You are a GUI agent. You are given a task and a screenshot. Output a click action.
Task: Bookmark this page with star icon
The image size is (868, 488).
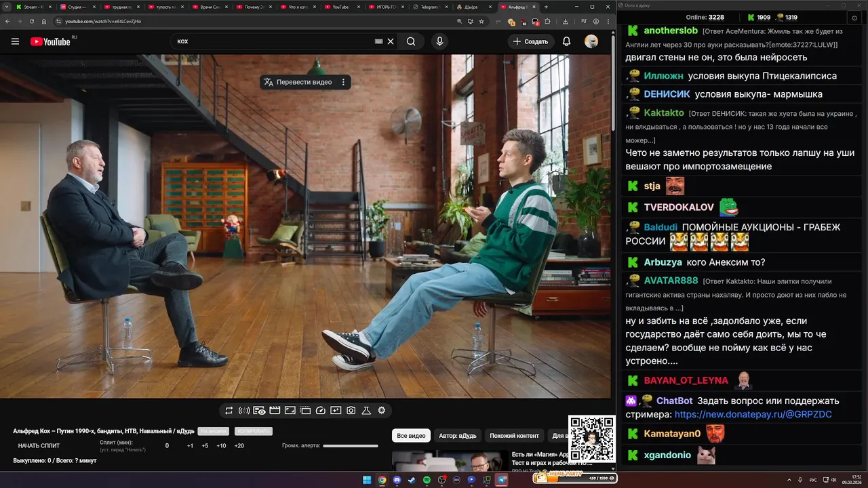(481, 22)
